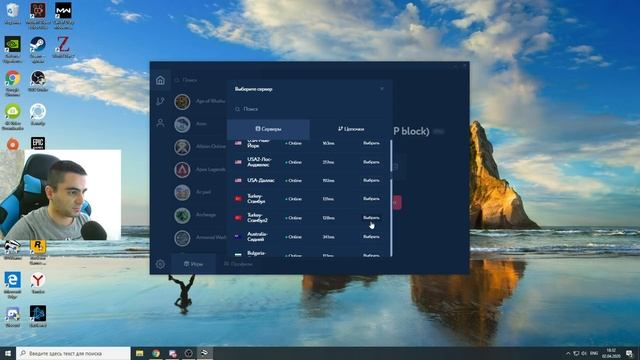Click the webcam overlay thumbnail
Image resolution: width=640 pixels, height=360 pixels.
(60, 195)
